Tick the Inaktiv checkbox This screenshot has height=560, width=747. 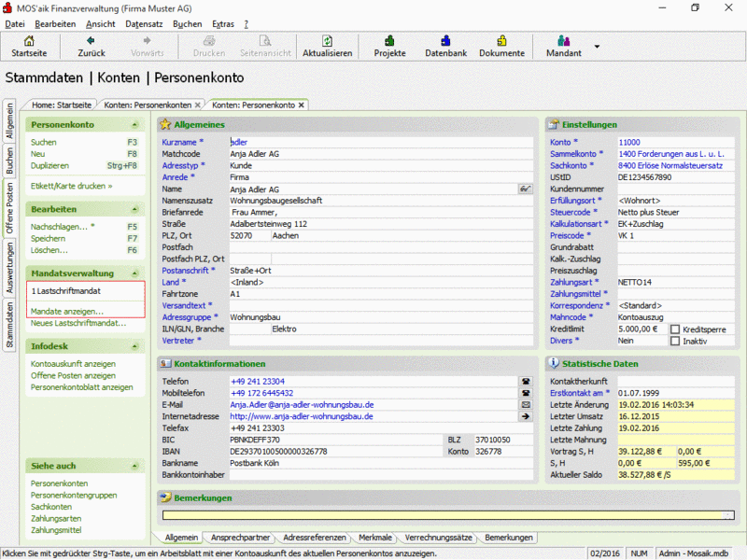pos(675,342)
